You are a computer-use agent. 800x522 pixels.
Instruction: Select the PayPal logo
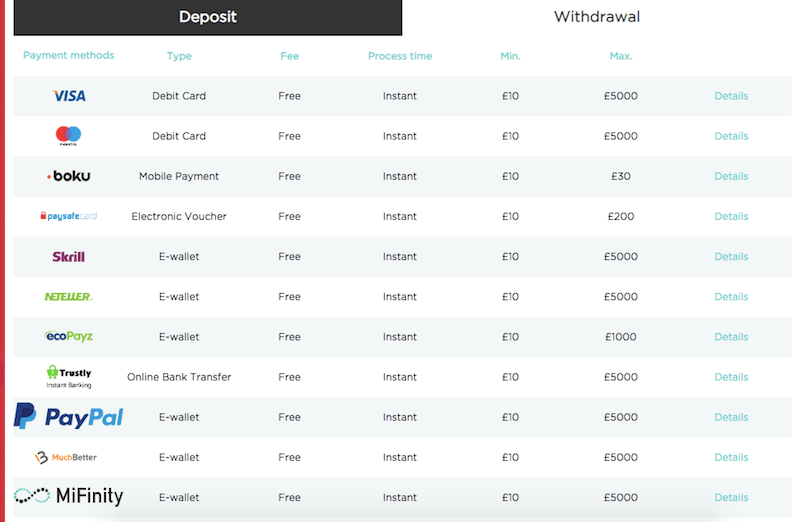click(68, 416)
